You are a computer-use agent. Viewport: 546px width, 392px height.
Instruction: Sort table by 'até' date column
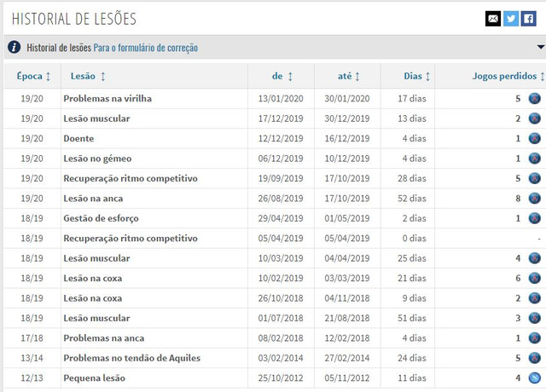tap(349, 76)
